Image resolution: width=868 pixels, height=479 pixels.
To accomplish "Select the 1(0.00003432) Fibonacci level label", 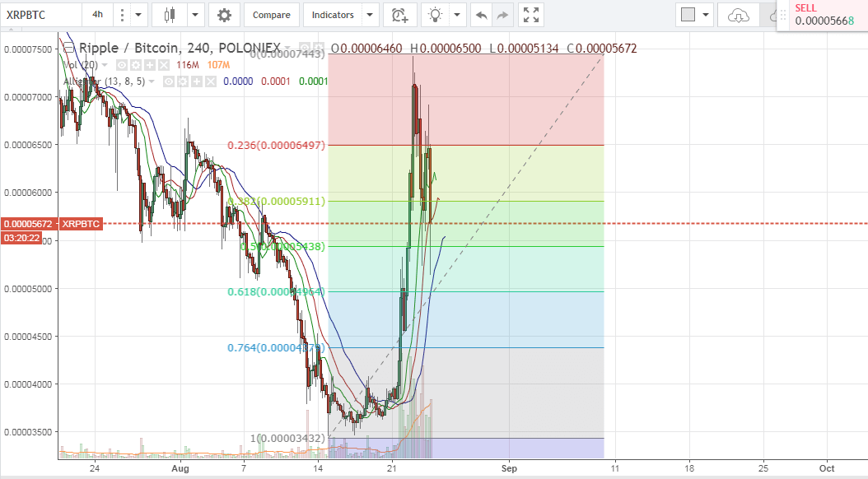I will tap(287, 438).
